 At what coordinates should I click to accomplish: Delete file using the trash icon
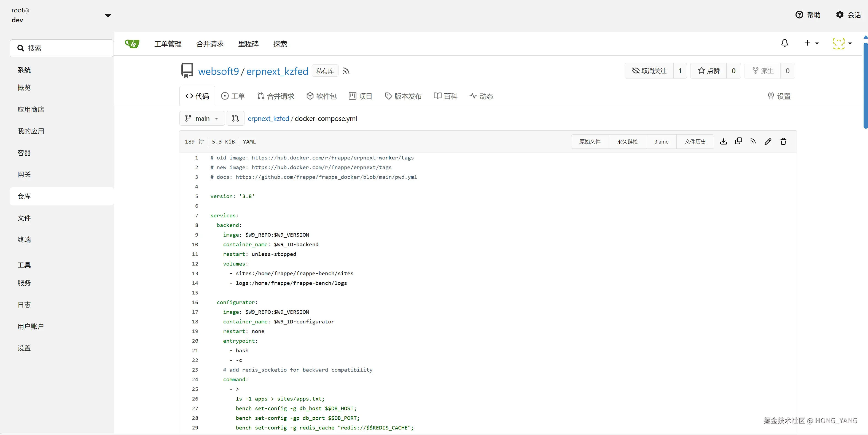[783, 141]
